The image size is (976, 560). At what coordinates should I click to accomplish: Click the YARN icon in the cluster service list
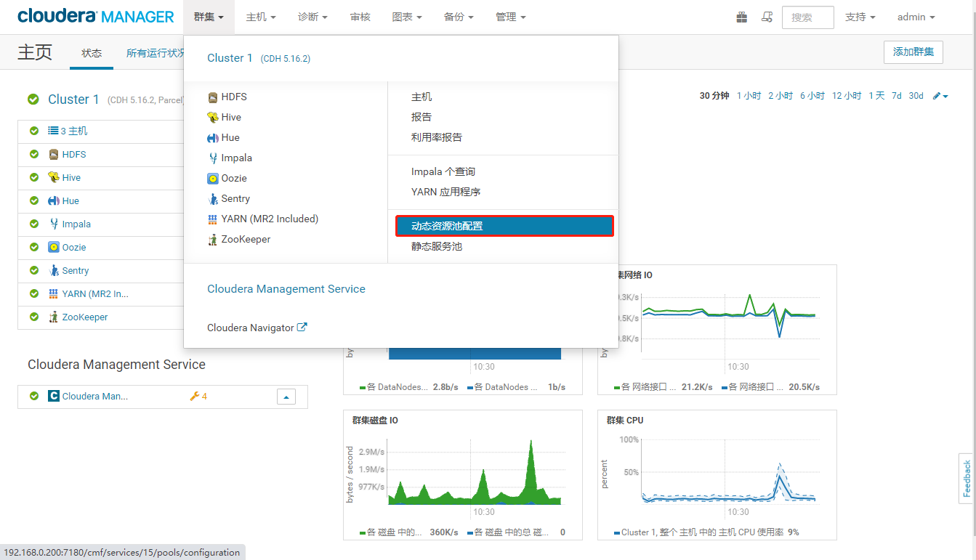(x=54, y=293)
